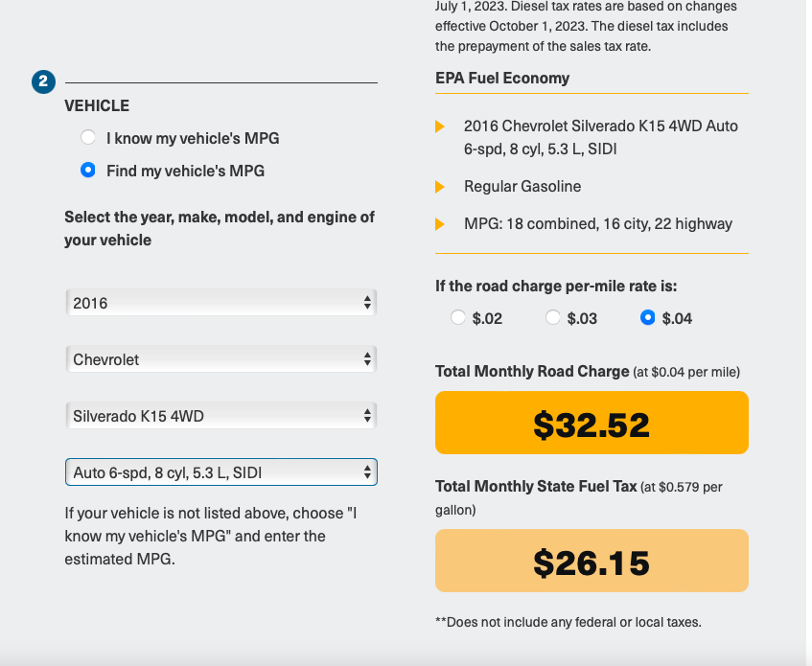Click orange arrow beside MPG combined line

[x=440, y=224]
